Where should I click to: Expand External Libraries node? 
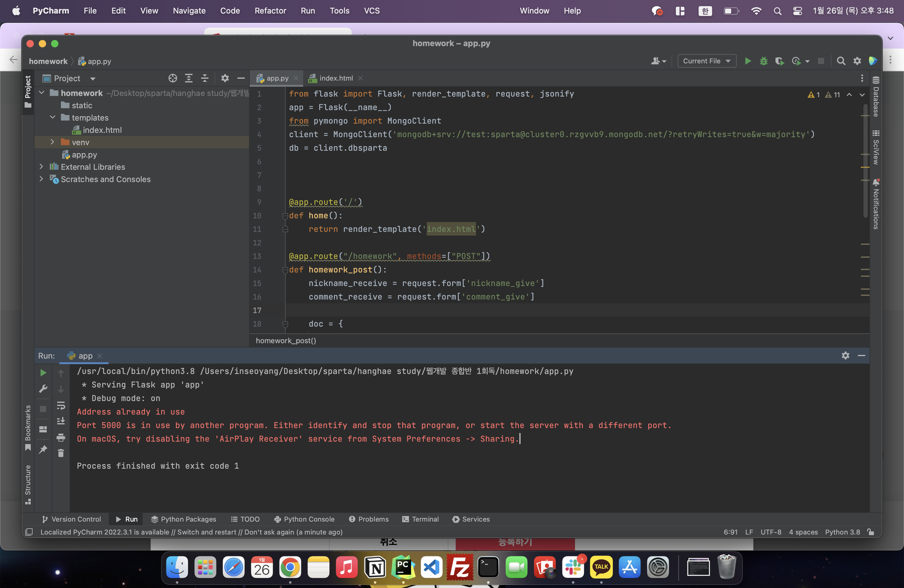coord(42,166)
